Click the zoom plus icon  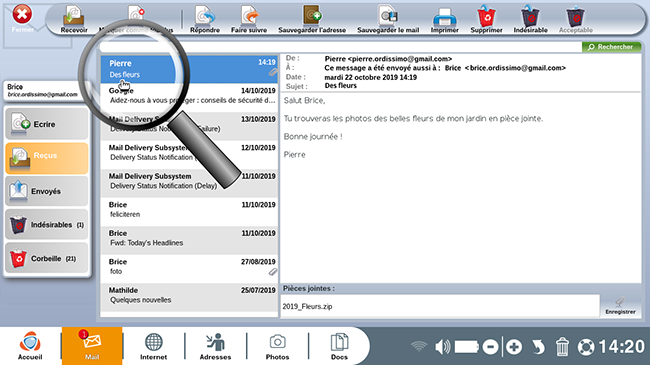tap(514, 347)
